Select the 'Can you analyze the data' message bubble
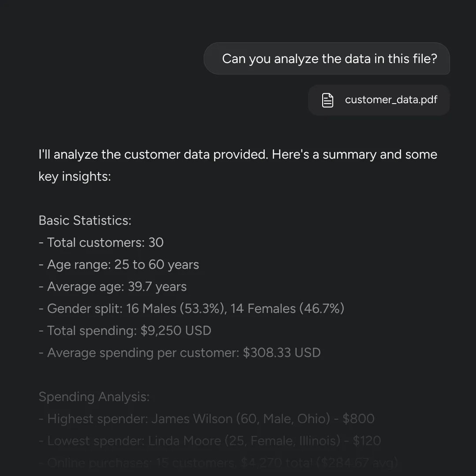Image resolution: width=476 pixels, height=476 pixels. 327,59
